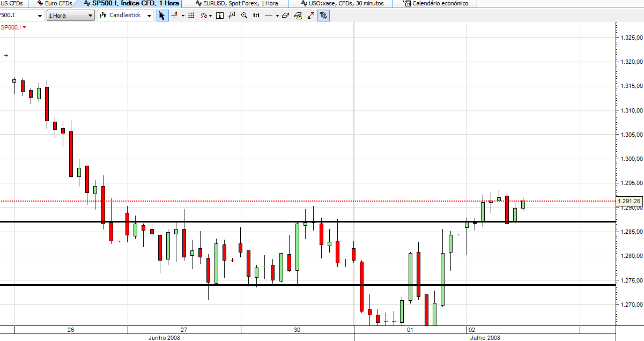This screenshot has width=644, height=341.
Task: Switch to the Euro CFDs tab
Action: point(54,3)
